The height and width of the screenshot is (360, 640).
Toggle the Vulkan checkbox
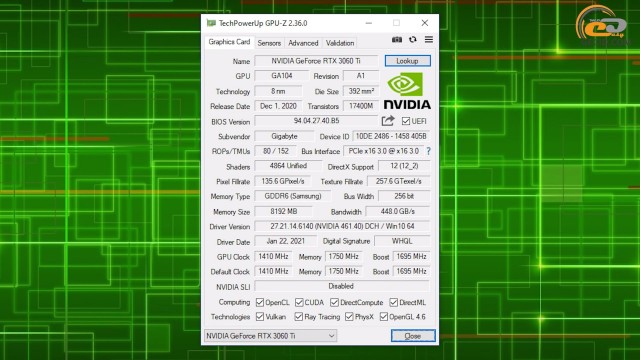click(260, 317)
